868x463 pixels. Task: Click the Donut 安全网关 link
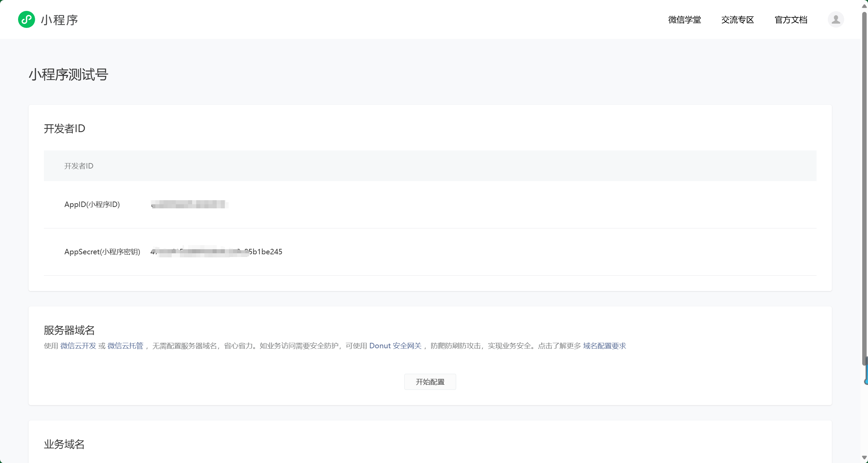tap(395, 346)
